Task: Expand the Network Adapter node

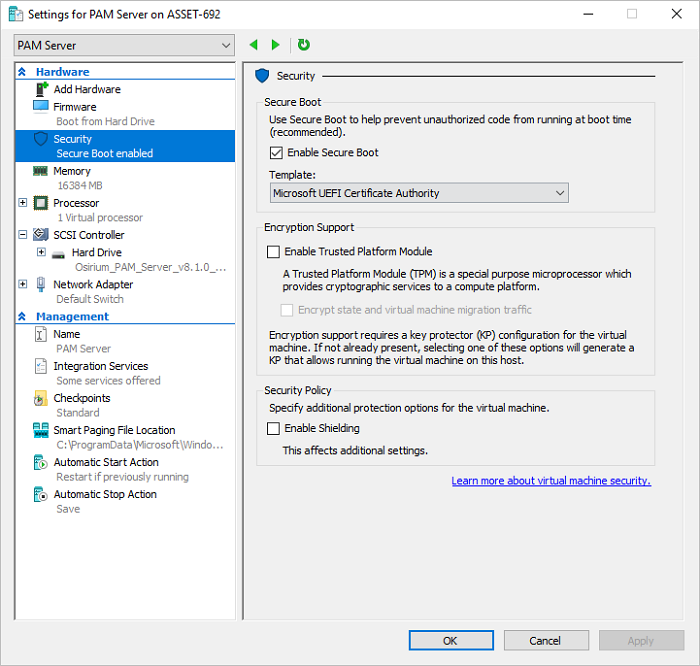Action: pyautogui.click(x=22, y=284)
